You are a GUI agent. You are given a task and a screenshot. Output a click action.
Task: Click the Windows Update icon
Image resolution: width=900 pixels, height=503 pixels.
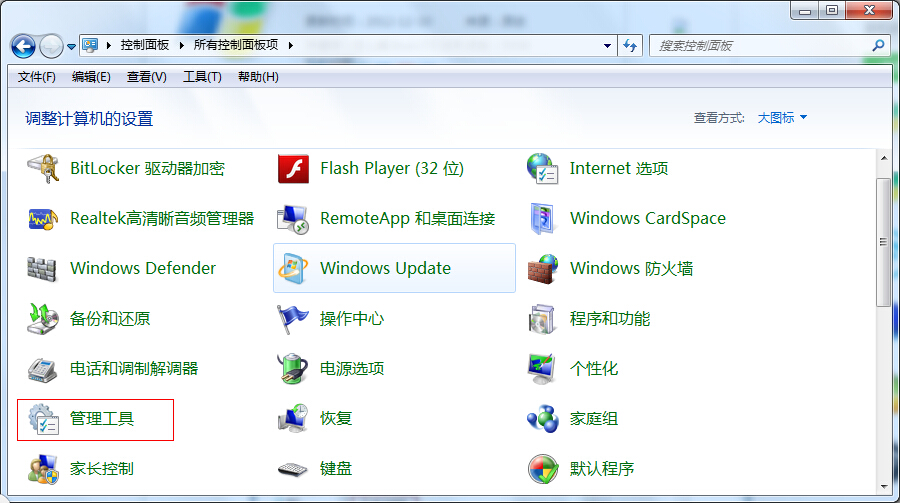coord(293,269)
